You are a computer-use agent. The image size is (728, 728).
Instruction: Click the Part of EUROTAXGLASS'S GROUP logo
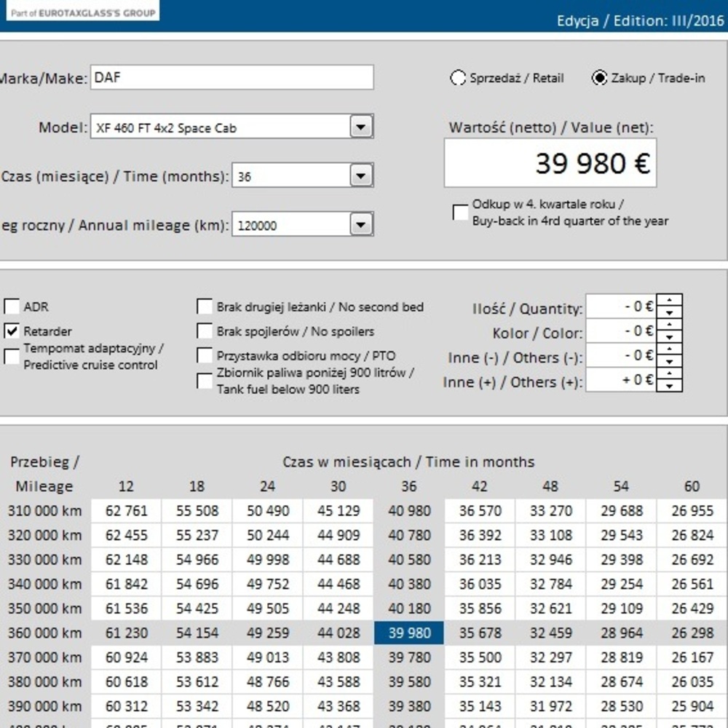click(83, 12)
